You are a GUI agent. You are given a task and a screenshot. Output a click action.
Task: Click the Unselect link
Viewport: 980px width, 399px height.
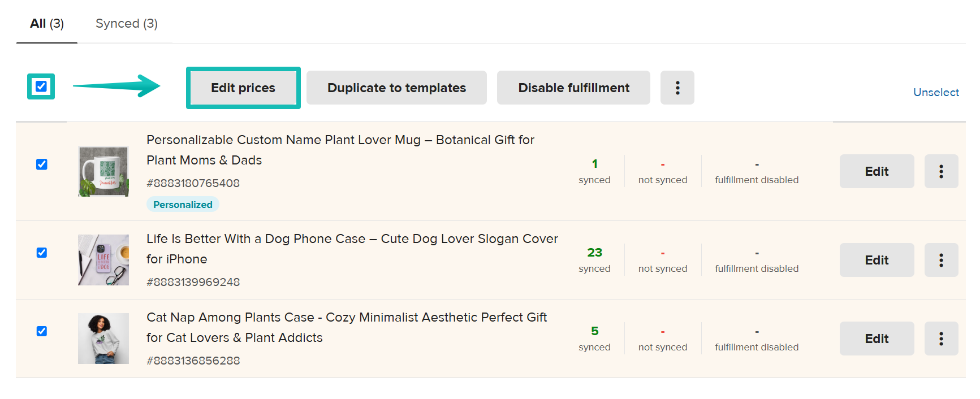936,92
